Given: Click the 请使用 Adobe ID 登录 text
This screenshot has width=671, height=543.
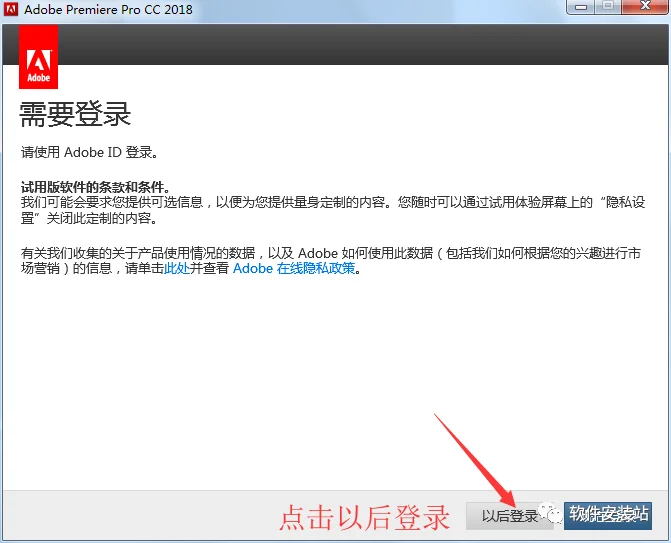Looking at the screenshot, I should point(89,152).
